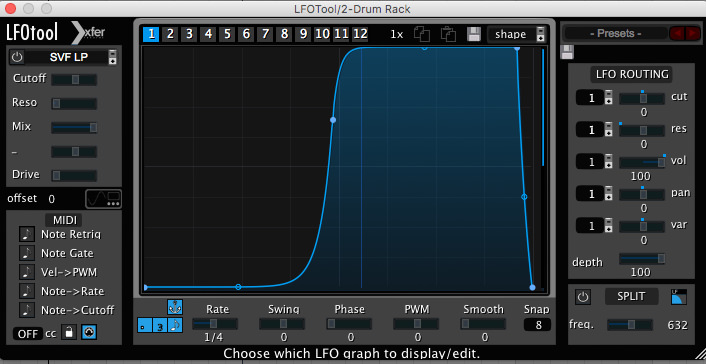
Task: Enable Note Gate
Action: click(27, 253)
